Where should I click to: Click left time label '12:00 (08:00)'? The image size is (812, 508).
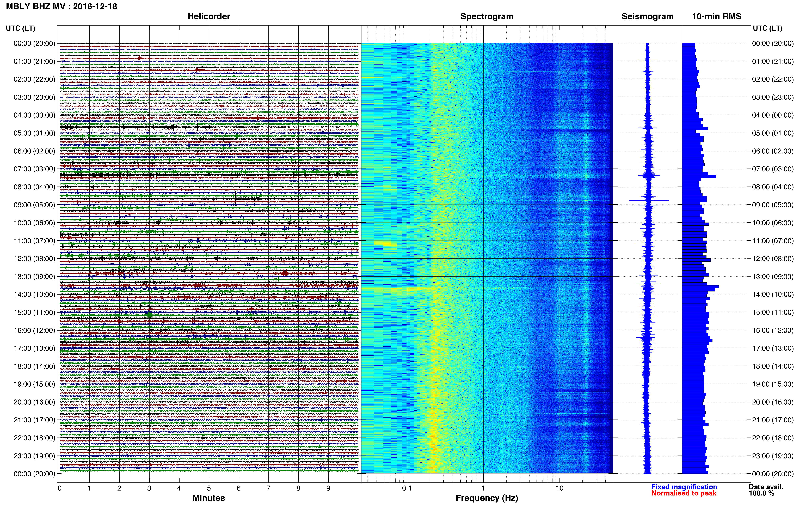coord(34,259)
